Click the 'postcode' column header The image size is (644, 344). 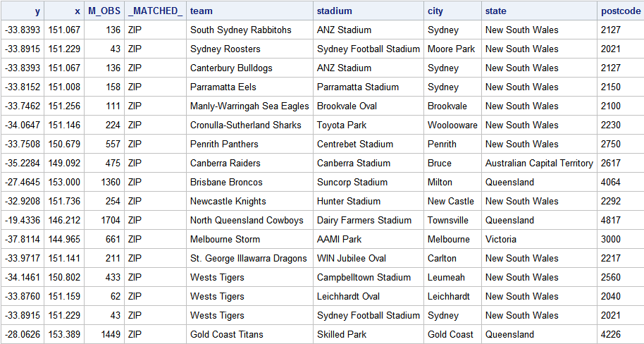point(620,11)
